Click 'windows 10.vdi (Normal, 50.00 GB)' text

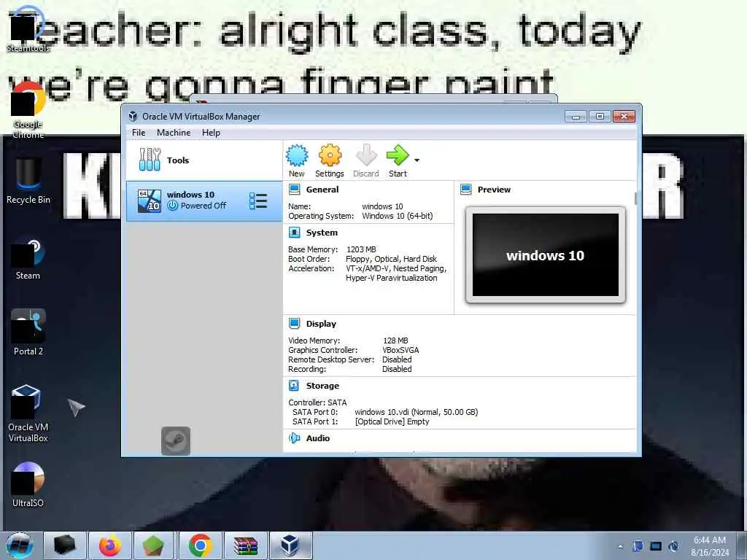click(x=417, y=413)
